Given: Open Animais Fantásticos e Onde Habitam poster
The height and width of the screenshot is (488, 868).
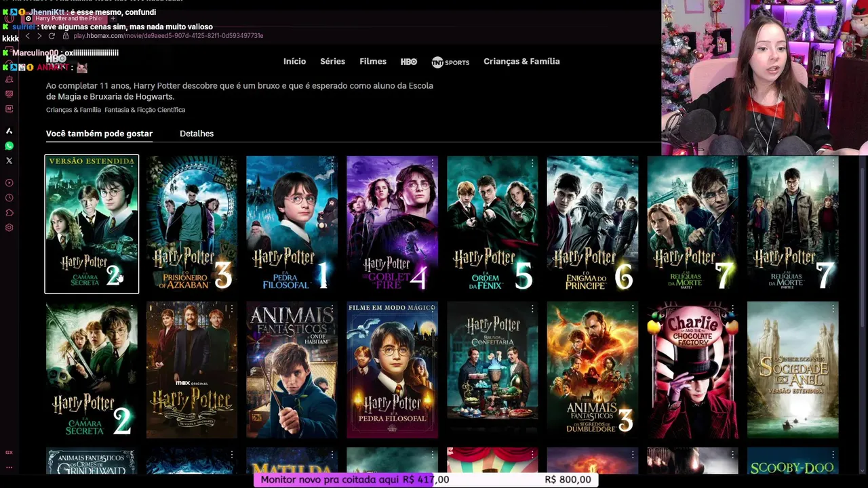Looking at the screenshot, I should (292, 370).
